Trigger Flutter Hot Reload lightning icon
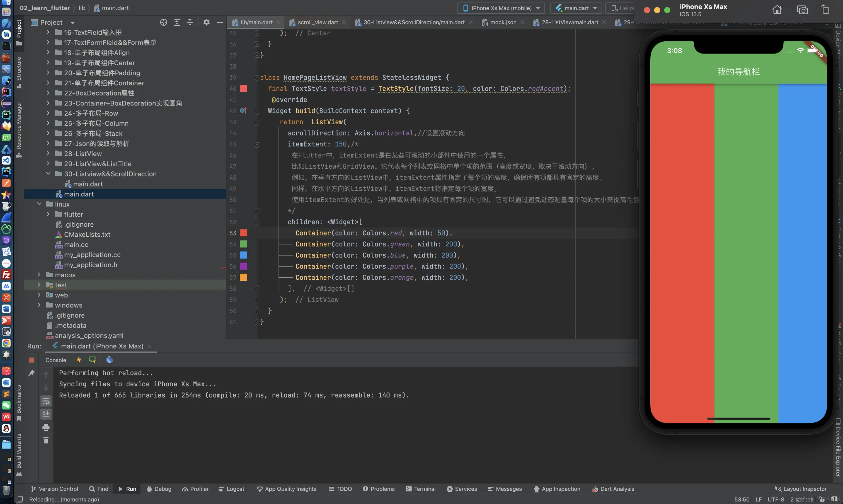 (x=79, y=360)
